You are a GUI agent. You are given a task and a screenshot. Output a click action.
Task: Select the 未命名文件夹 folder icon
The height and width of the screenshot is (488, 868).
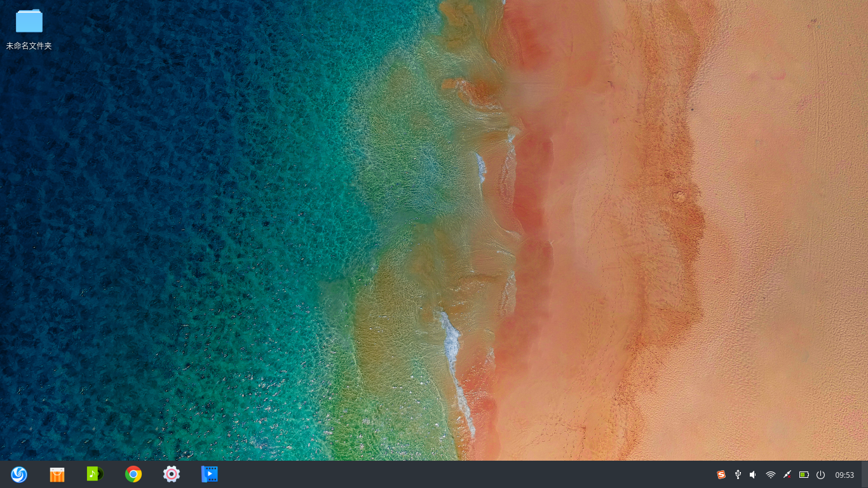[29, 21]
